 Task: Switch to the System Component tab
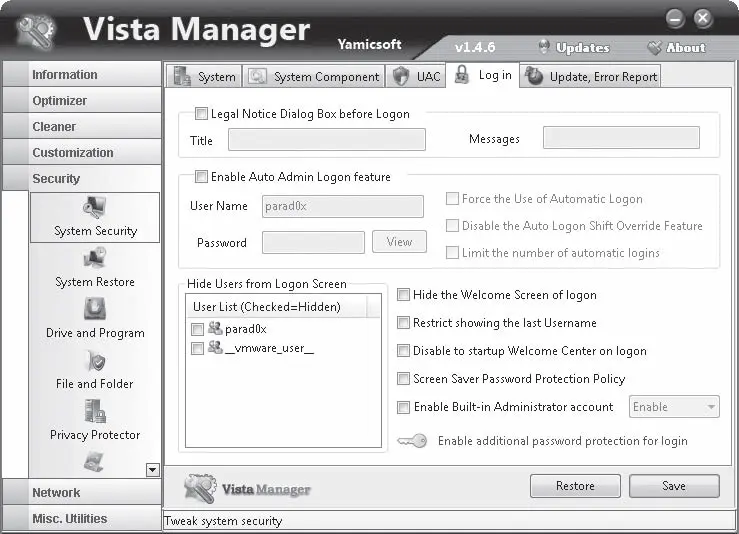click(314, 77)
